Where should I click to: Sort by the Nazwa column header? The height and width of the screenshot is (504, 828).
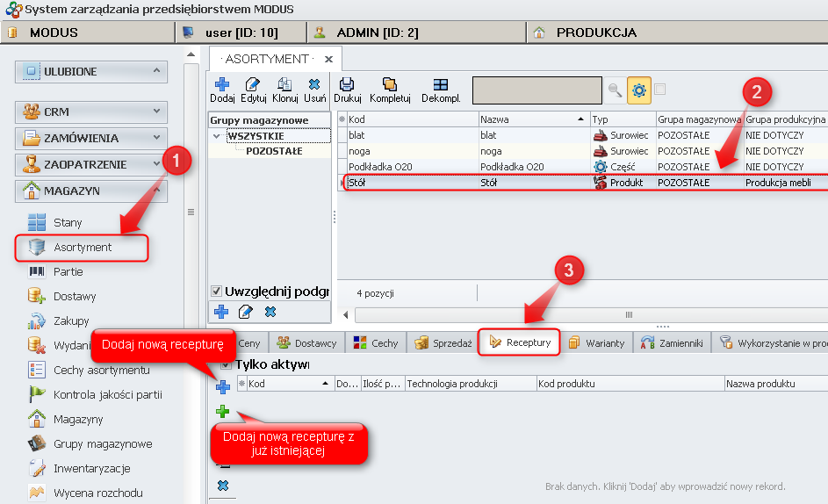tap(534, 119)
